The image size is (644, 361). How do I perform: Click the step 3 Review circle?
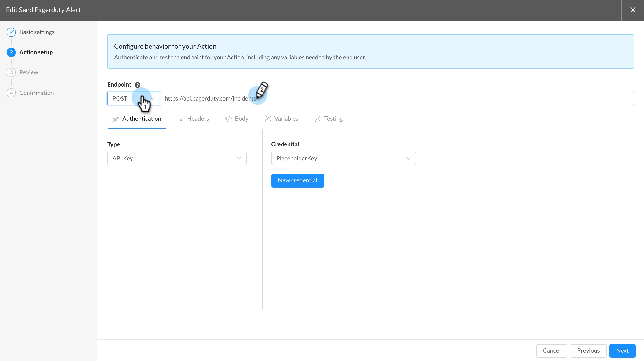11,72
